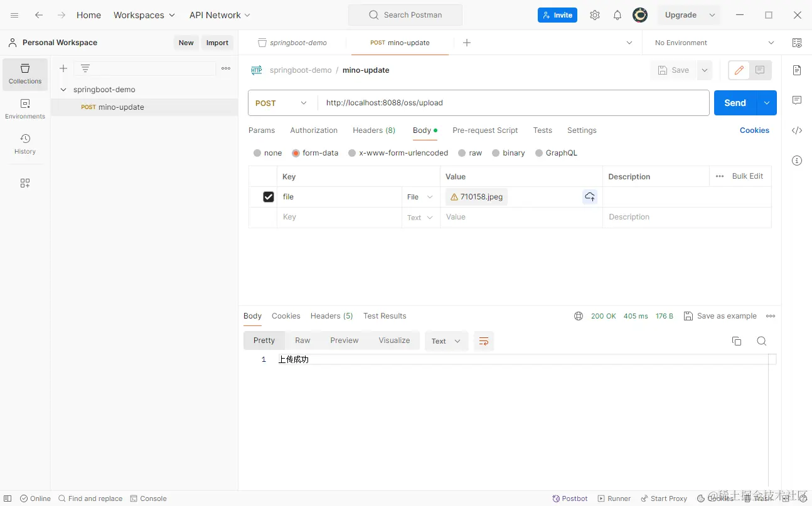Click the cloud upload icon for 710158.jpeg
The height and width of the screenshot is (506, 812).
tap(590, 197)
